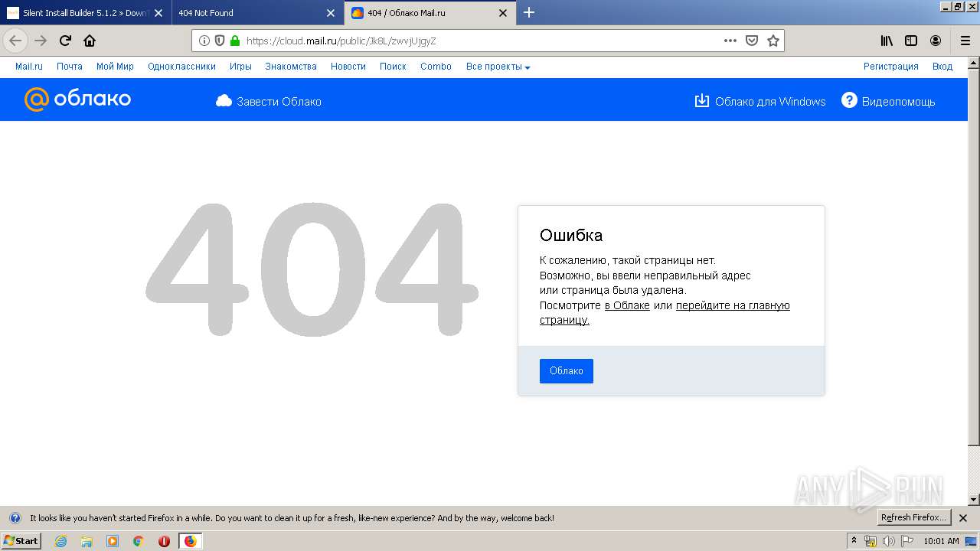
Task: Open tracking protection shield icon
Action: pos(220,41)
